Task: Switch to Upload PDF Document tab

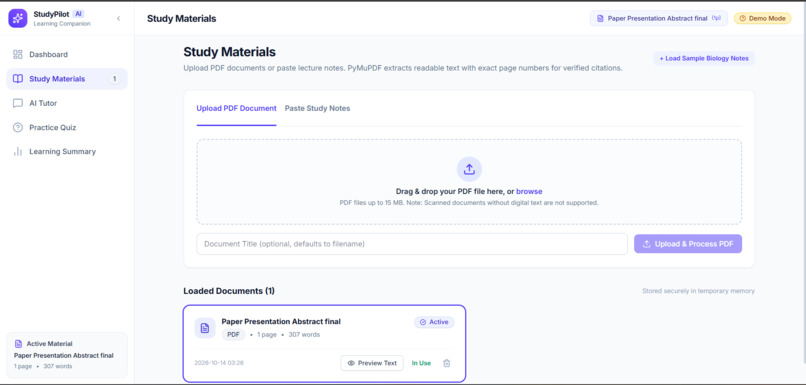Action: click(236, 108)
